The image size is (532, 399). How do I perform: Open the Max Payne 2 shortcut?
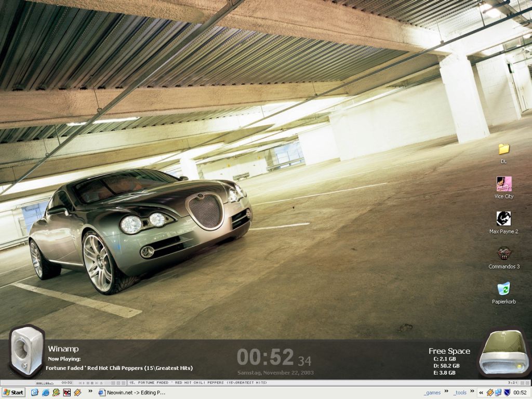tap(503, 219)
